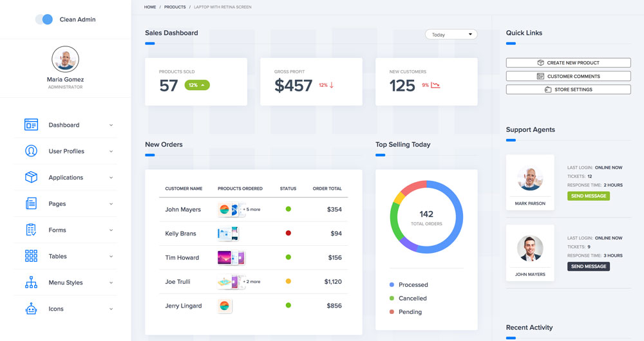
Task: Open Products breadcrumb link
Action: coord(175,7)
